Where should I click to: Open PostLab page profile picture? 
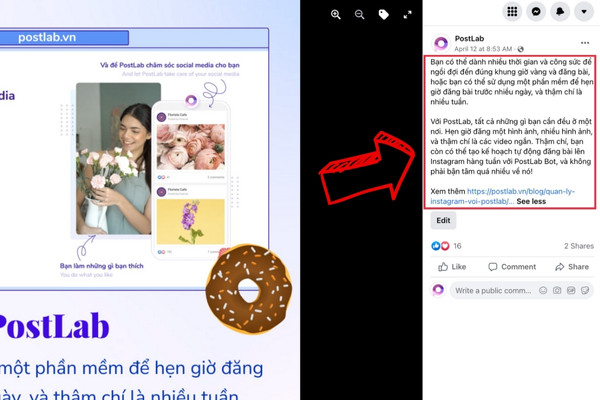(x=441, y=43)
